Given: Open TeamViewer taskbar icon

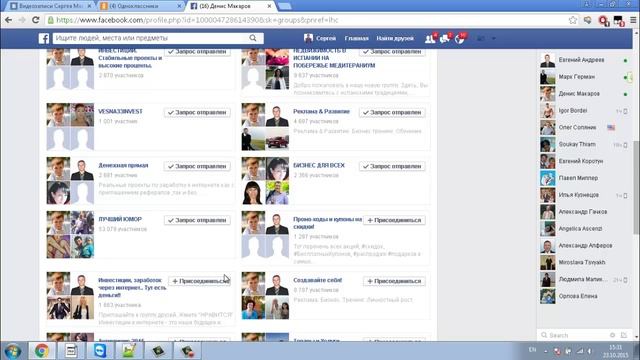Looking at the screenshot, I should point(100,351).
